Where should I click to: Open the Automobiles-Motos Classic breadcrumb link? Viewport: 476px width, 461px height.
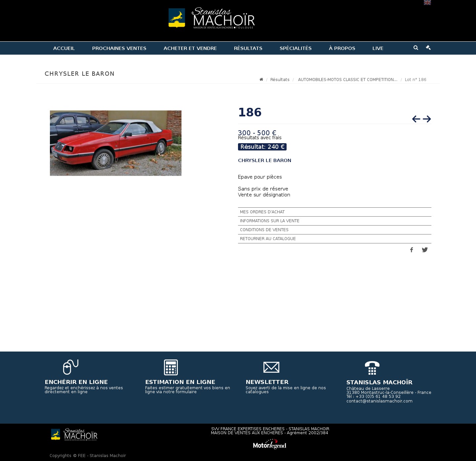click(x=348, y=80)
